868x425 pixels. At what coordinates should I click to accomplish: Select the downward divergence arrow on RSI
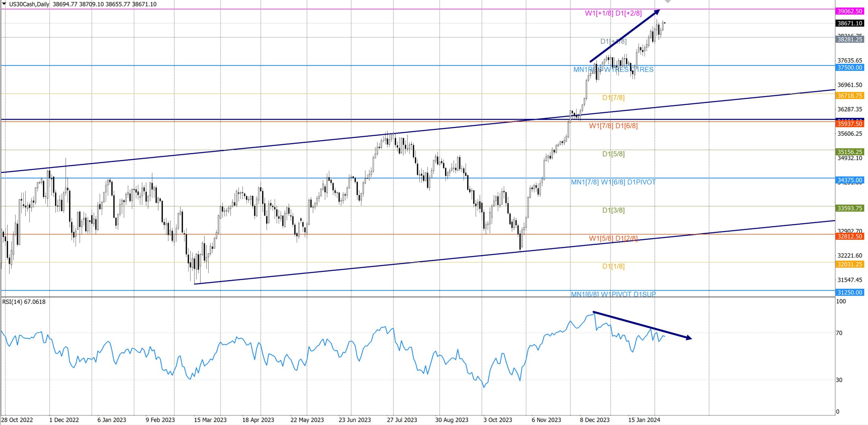642,325
